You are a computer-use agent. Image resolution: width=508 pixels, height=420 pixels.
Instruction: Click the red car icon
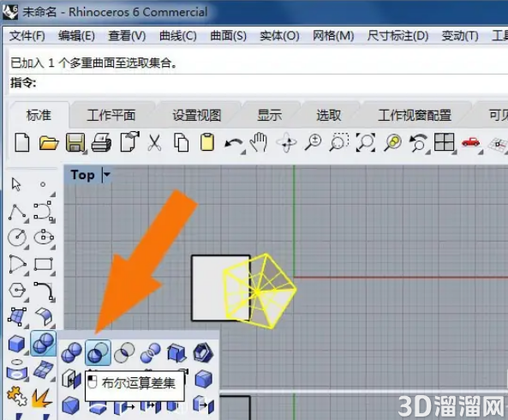click(471, 142)
